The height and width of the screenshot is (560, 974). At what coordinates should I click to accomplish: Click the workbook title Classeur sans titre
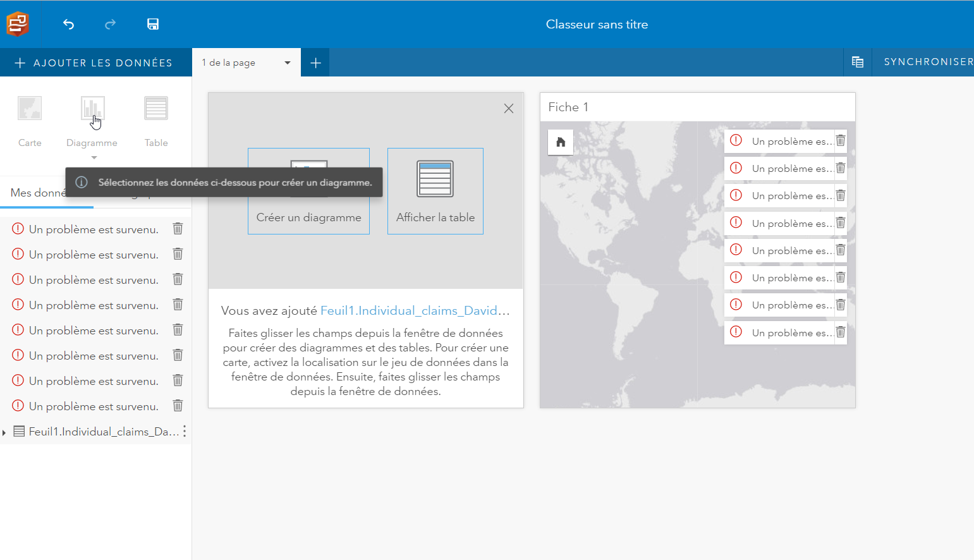[x=597, y=24]
